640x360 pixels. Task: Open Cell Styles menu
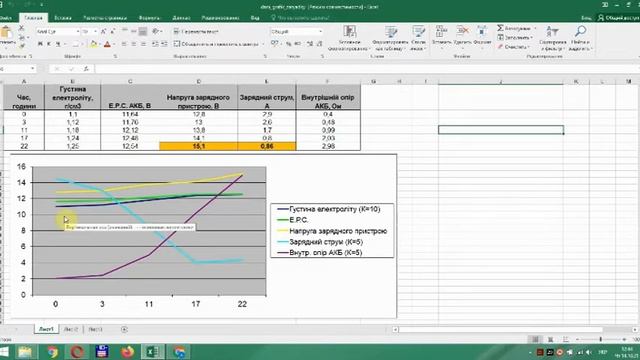point(418,38)
